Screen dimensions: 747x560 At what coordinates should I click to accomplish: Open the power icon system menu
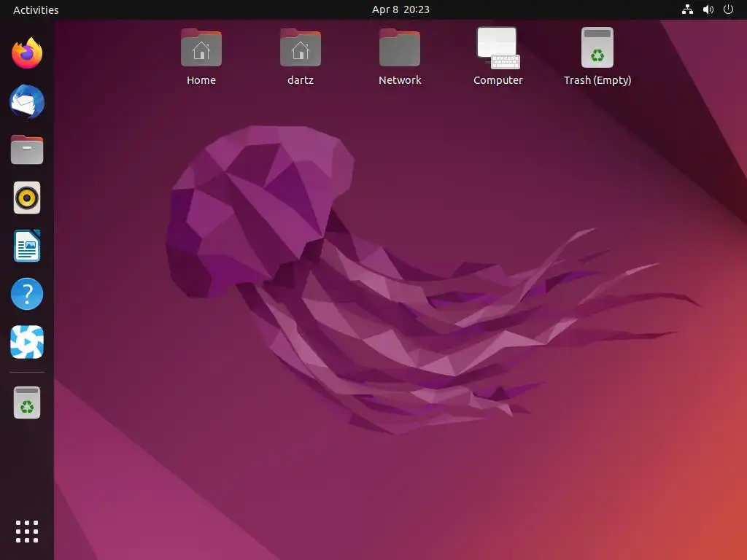pyautogui.click(x=729, y=9)
